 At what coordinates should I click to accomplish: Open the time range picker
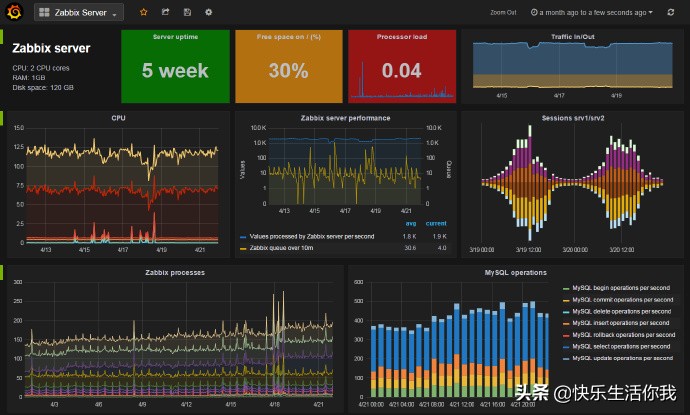click(591, 12)
